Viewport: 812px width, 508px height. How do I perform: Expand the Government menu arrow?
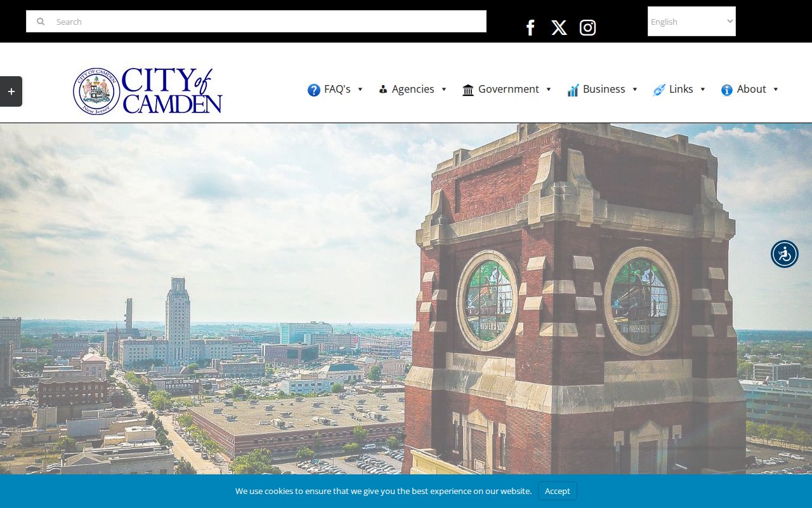pos(548,90)
